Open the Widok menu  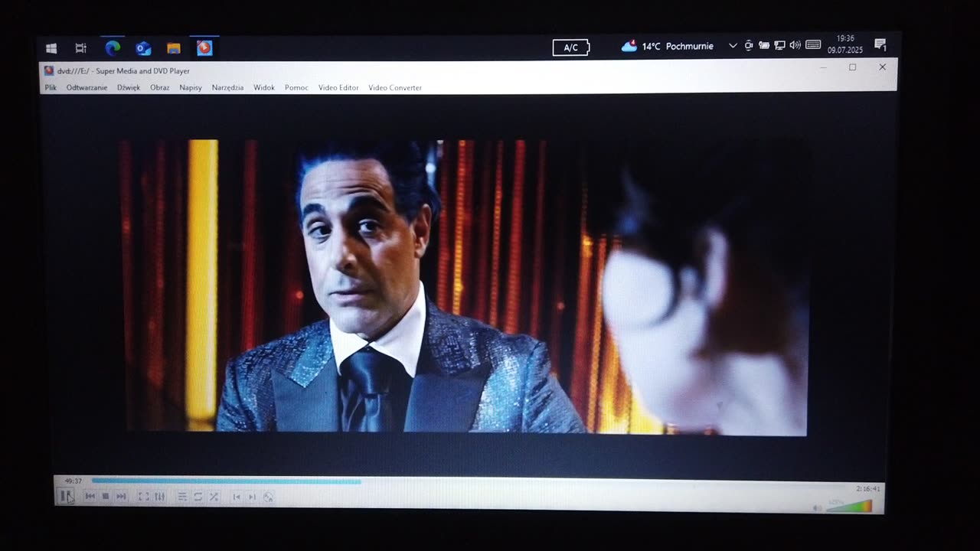click(x=264, y=87)
